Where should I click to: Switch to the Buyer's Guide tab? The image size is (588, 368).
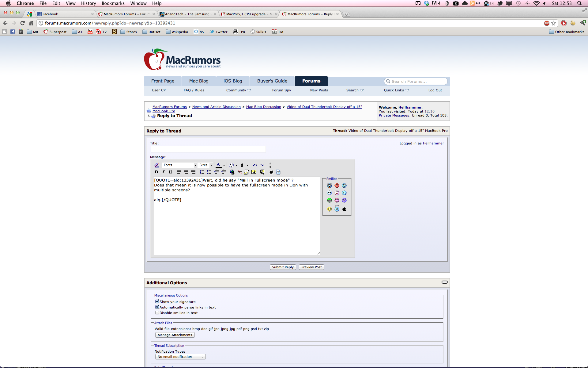click(272, 81)
